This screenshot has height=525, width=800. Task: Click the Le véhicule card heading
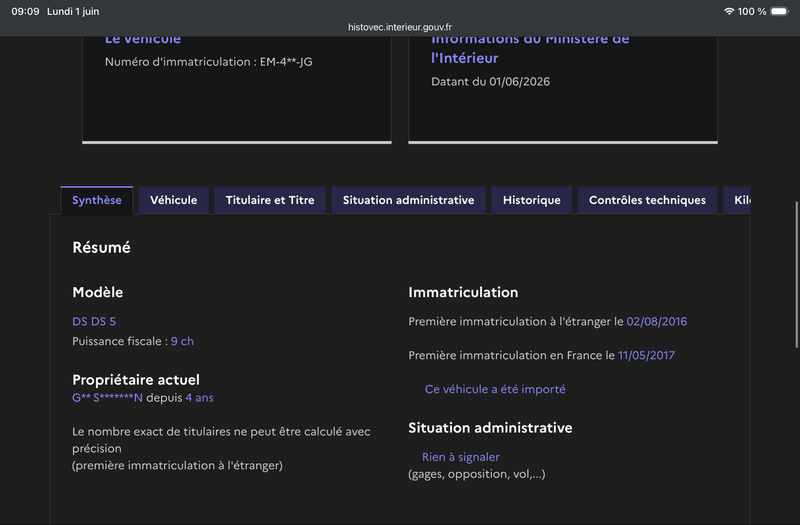click(143, 39)
